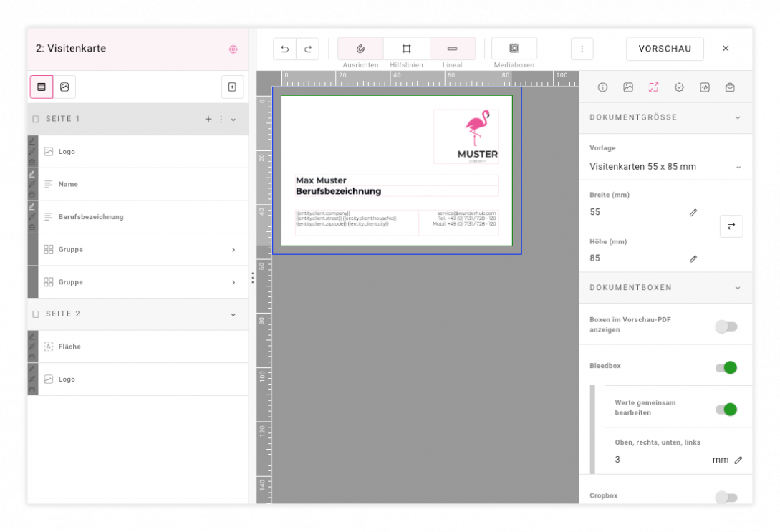Disable Werte gemeinsam bearbeiten switch

726,409
